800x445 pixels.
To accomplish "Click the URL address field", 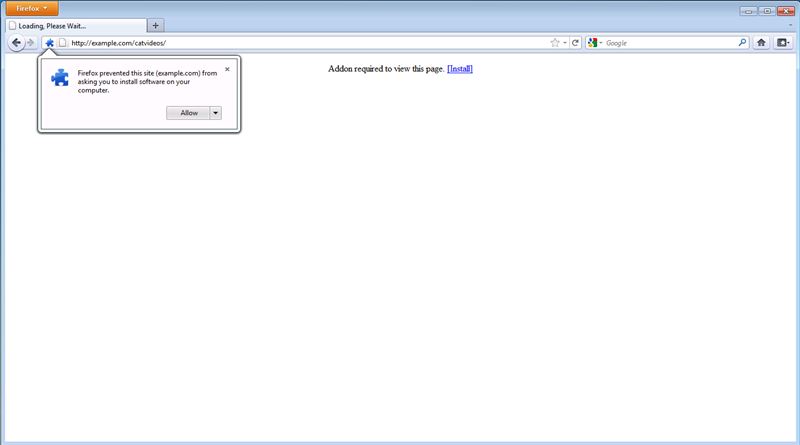I will pos(300,43).
